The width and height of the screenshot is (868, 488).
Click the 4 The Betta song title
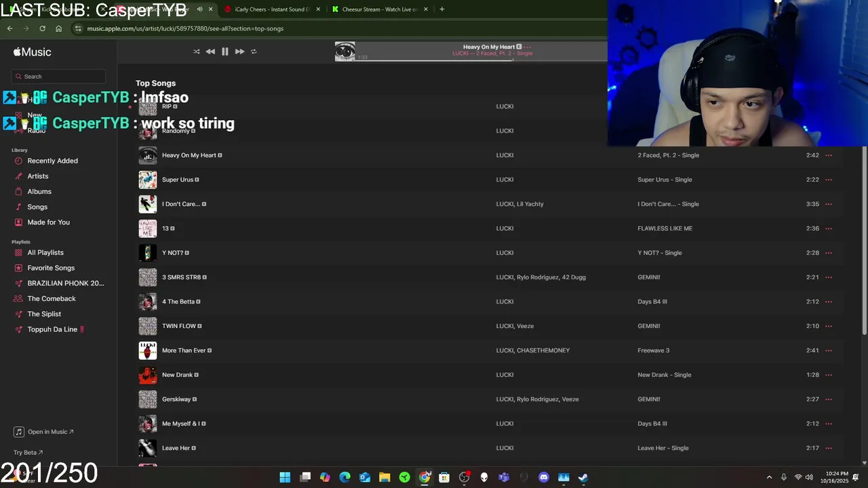(178, 302)
